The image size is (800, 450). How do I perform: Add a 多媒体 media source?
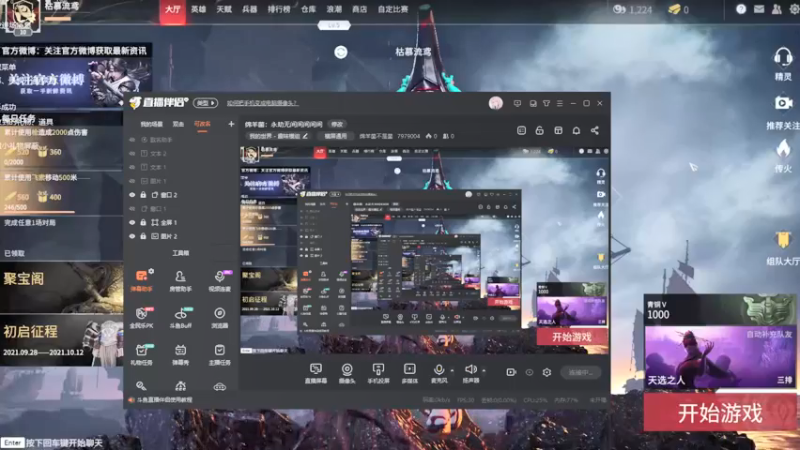point(409,373)
